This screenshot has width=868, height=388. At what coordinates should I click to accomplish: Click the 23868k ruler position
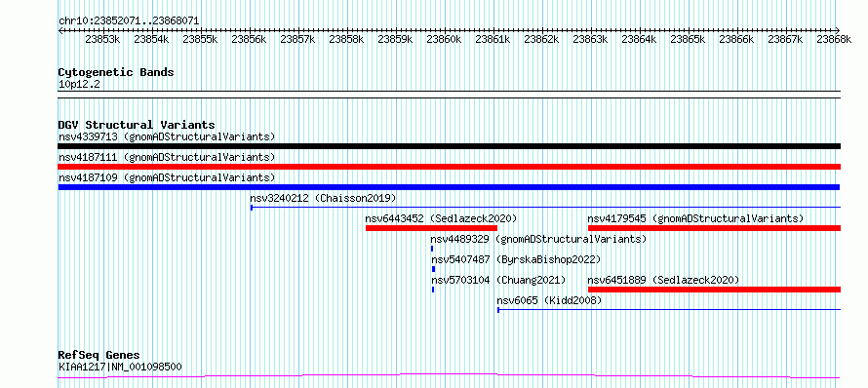[x=834, y=39]
